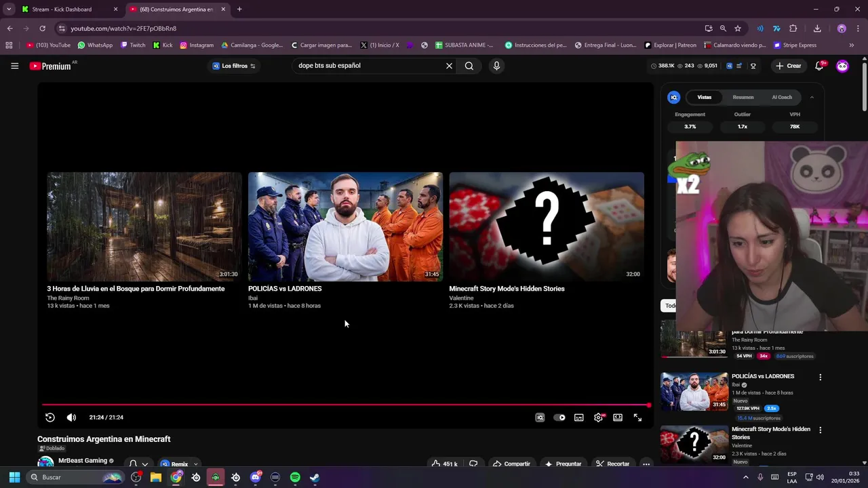Play POLICÍAS vs LADRONES endscreen thumbnail
The width and height of the screenshot is (868, 488).
click(345, 226)
